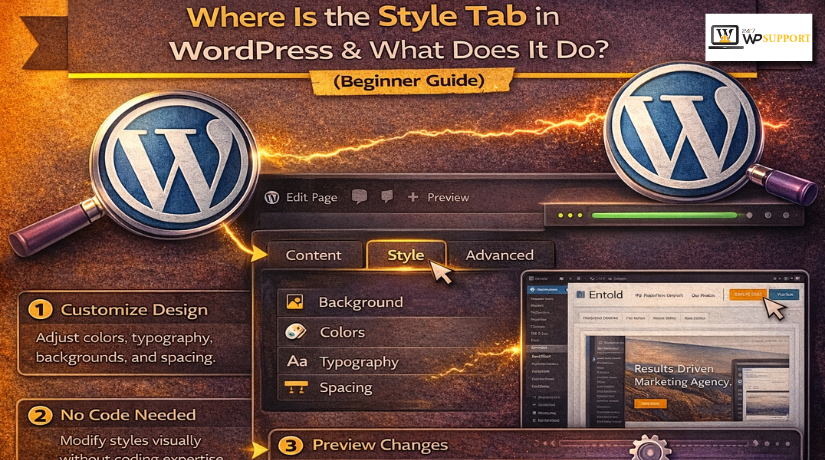Click the Preview link in the top bar
The height and width of the screenshot is (460, 825).
click(447, 197)
